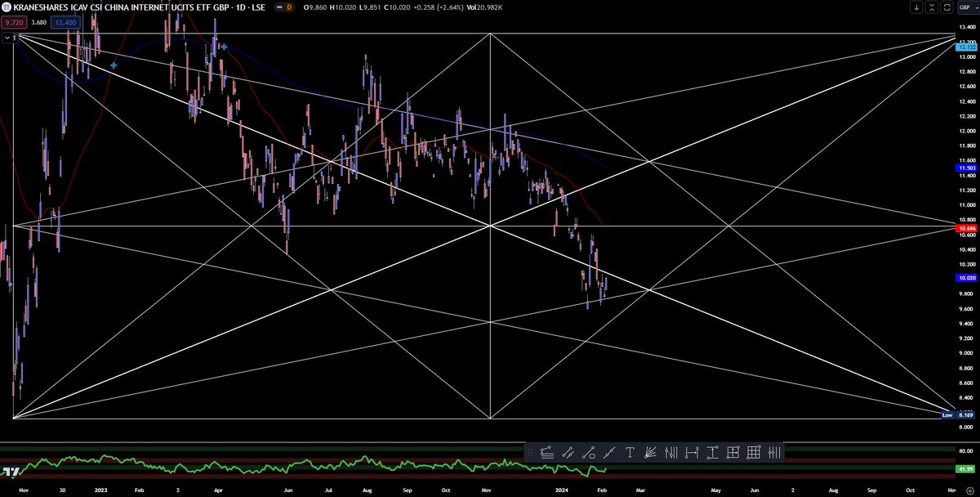Choose the extended line drawing tool

click(608, 452)
